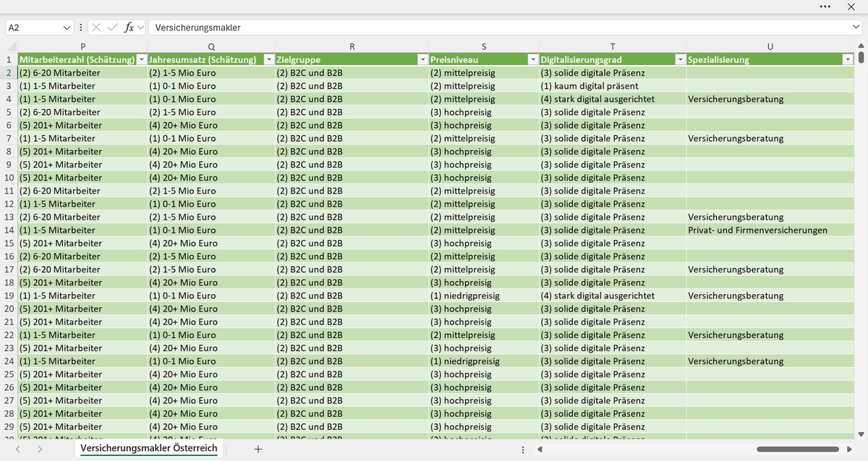Open filter dropdown for Jahresumsatz (Schätzung)
Image resolution: width=868 pixels, height=461 pixels.
point(269,60)
